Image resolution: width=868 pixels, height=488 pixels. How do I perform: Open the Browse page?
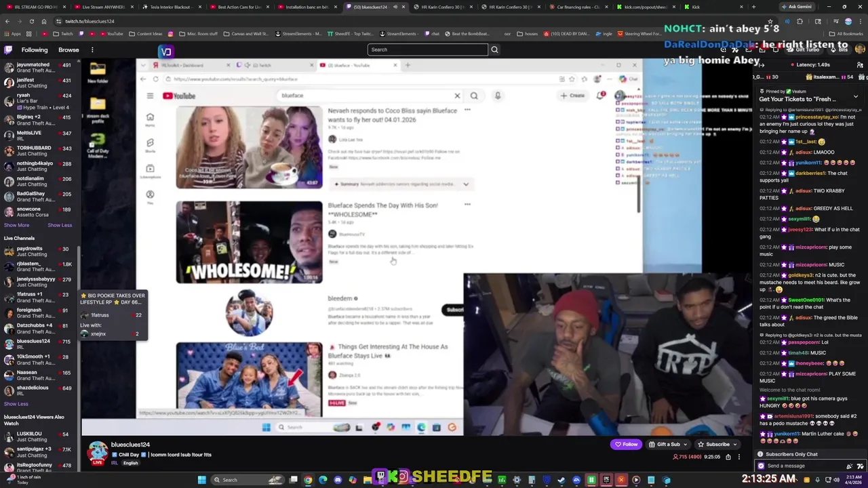[x=68, y=49]
